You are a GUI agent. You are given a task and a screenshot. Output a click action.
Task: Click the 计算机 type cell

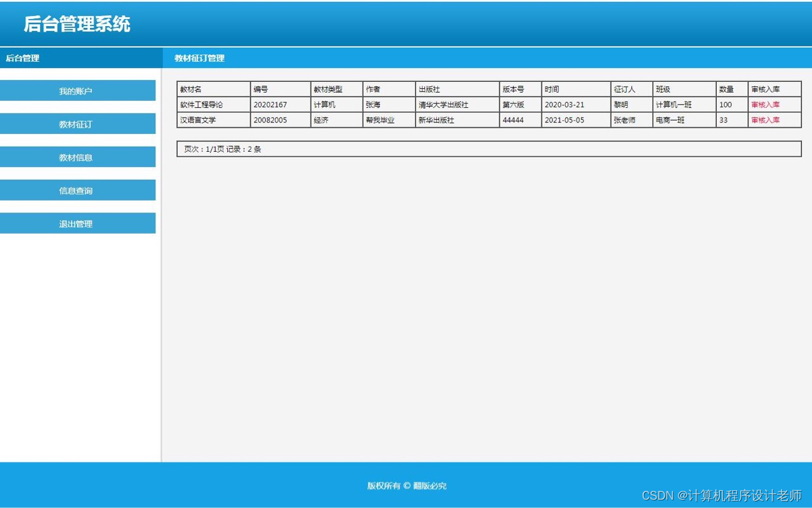coord(337,105)
